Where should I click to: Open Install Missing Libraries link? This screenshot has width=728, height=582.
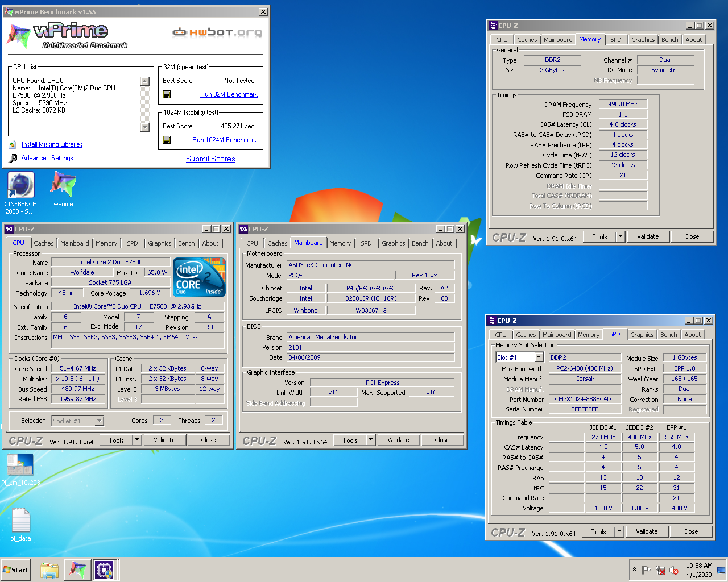tap(52, 144)
